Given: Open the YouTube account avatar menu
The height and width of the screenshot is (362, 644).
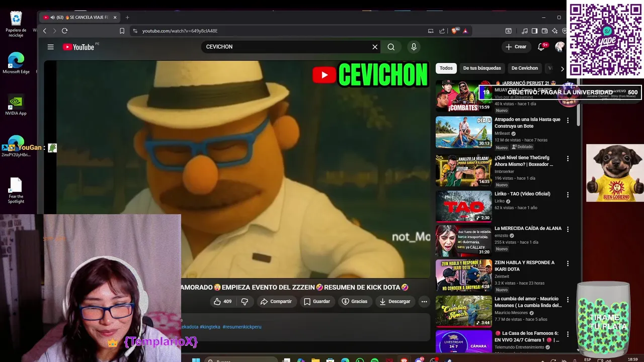Looking at the screenshot, I should [x=559, y=47].
